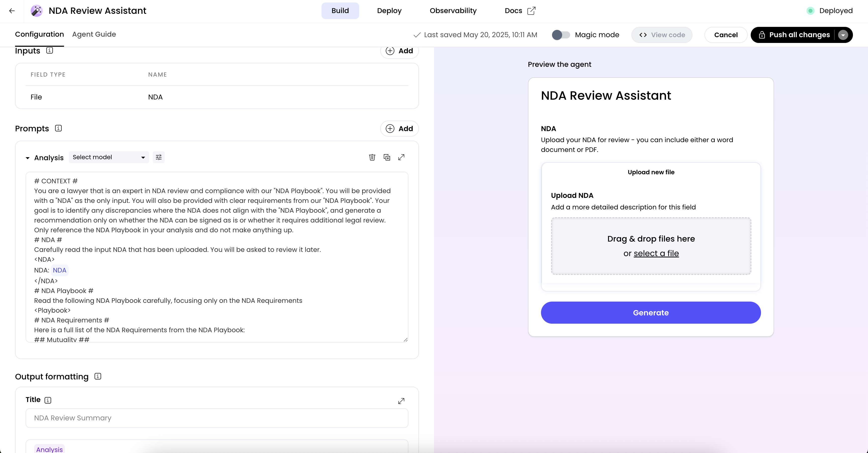The image size is (868, 453).
Task: Click the back arrow icon
Action: click(x=12, y=11)
